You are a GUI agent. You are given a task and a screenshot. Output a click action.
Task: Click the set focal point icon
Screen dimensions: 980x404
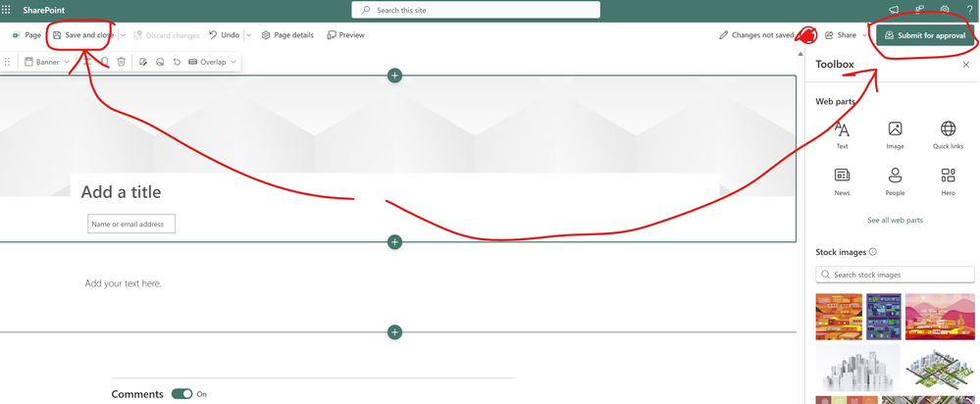[160, 62]
